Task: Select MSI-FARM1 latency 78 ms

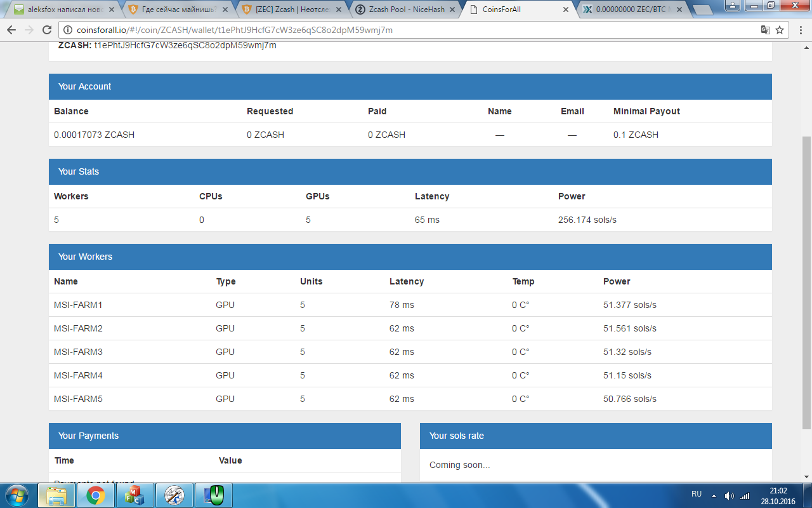Action: (402, 305)
